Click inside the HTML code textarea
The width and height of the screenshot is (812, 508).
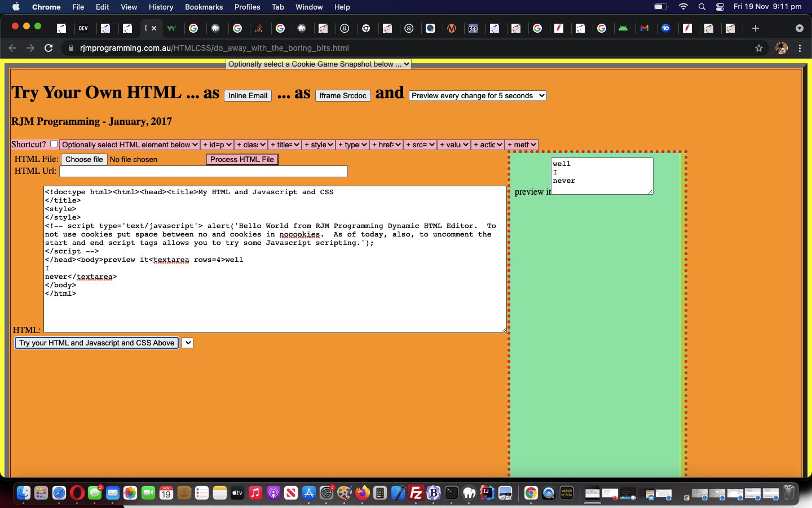[x=275, y=259]
